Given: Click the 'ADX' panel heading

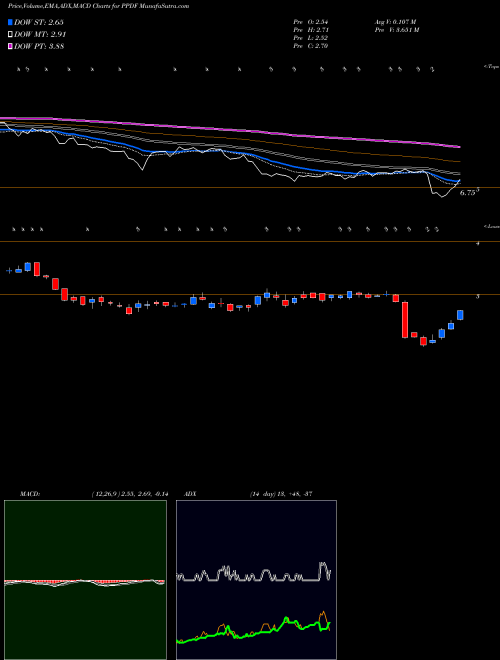Looking at the screenshot, I should [x=191, y=494].
